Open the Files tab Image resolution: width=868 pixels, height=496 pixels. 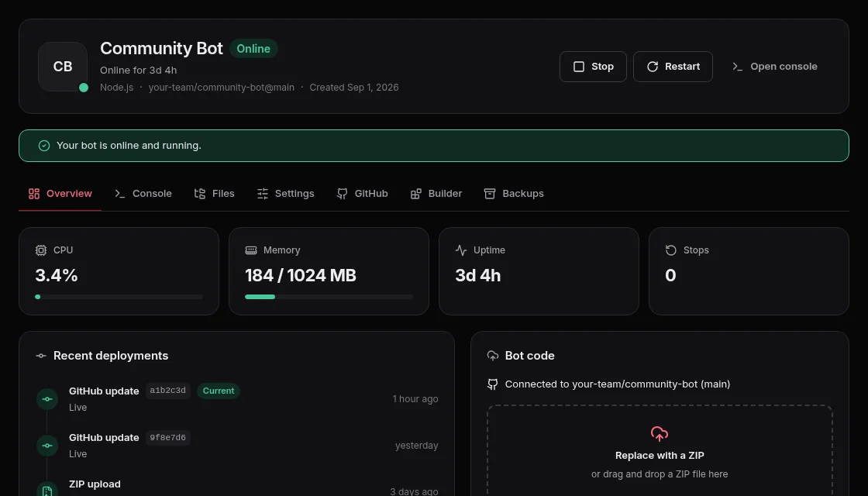214,194
